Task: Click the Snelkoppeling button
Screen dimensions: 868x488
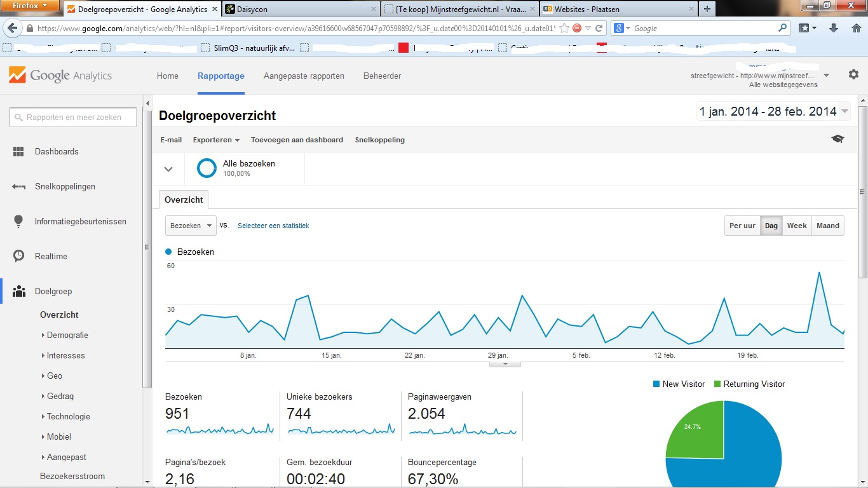Action: 380,140
